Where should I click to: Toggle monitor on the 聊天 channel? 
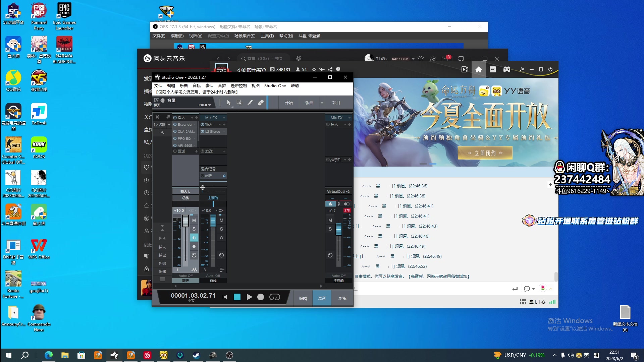pos(194,238)
